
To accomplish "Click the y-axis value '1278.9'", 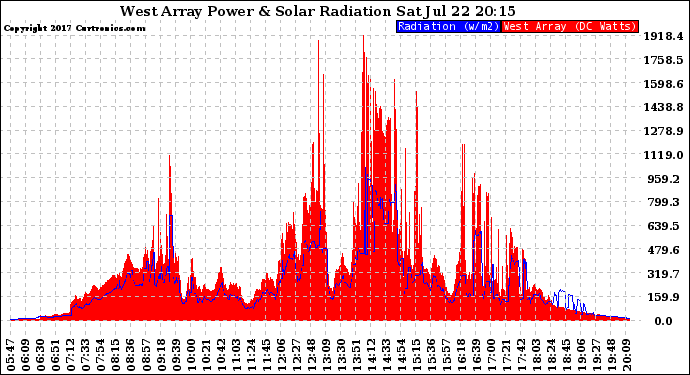I will [x=664, y=131].
